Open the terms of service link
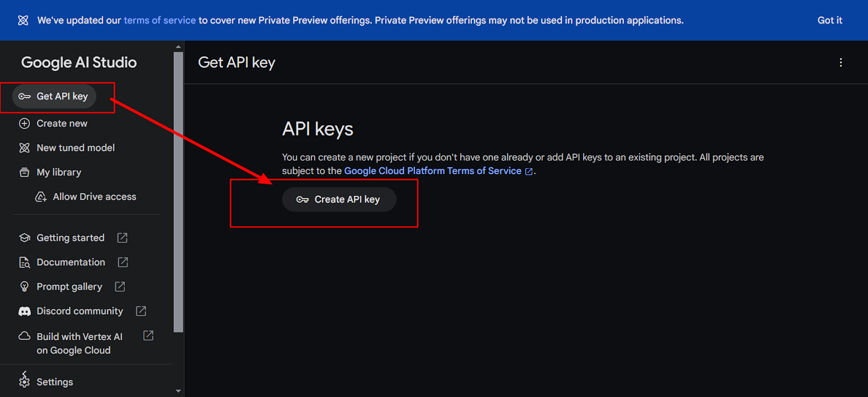This screenshot has height=397, width=868. [x=159, y=20]
